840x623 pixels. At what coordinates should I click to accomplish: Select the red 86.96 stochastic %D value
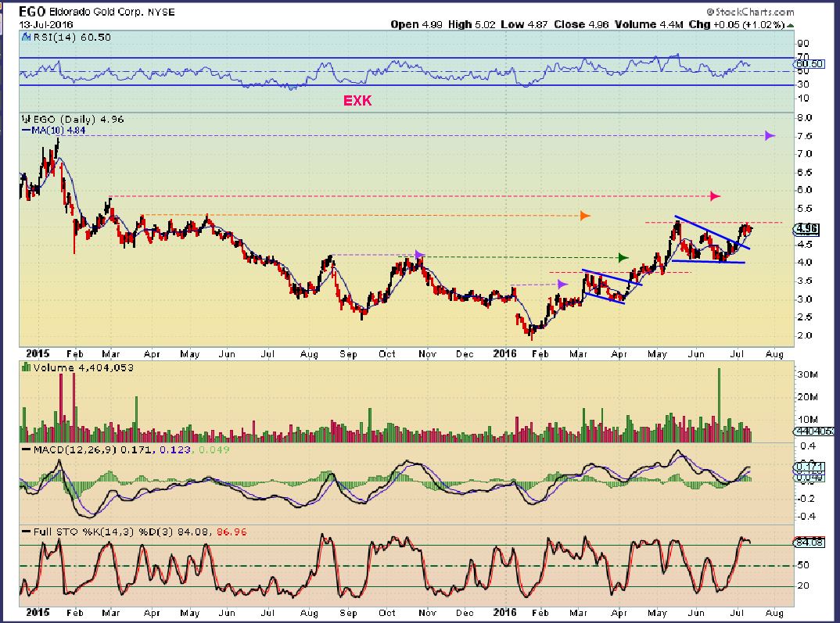(x=232, y=532)
